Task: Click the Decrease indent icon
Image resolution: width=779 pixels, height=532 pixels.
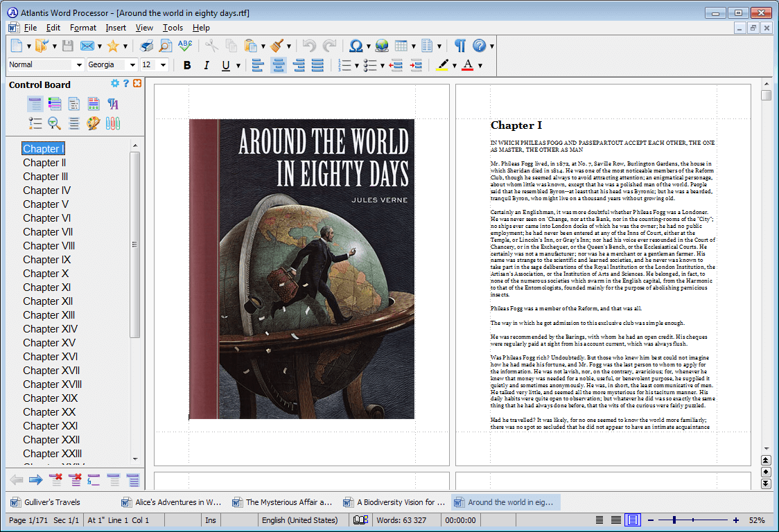Action: (x=396, y=65)
